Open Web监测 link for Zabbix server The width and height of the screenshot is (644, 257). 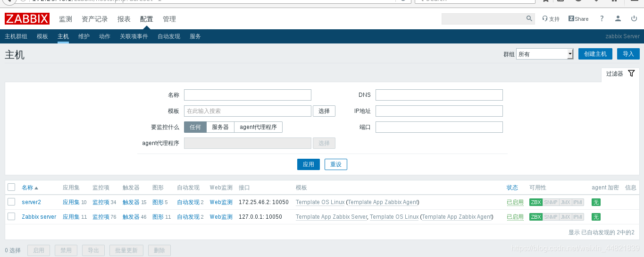(221, 217)
